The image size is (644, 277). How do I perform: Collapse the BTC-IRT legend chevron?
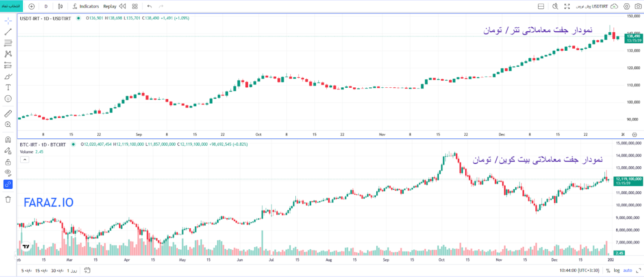pyautogui.click(x=24, y=159)
